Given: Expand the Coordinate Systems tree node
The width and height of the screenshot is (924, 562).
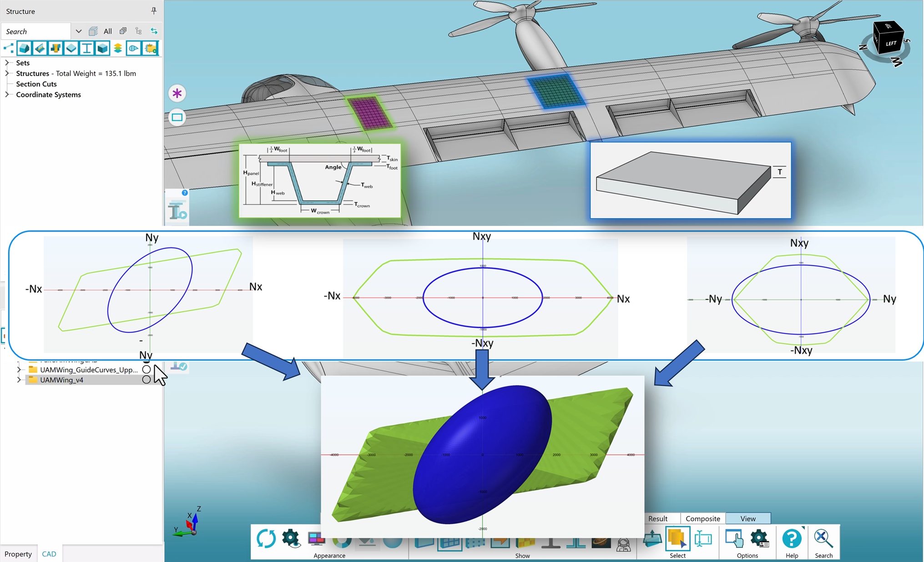Looking at the screenshot, I should pyautogui.click(x=7, y=95).
